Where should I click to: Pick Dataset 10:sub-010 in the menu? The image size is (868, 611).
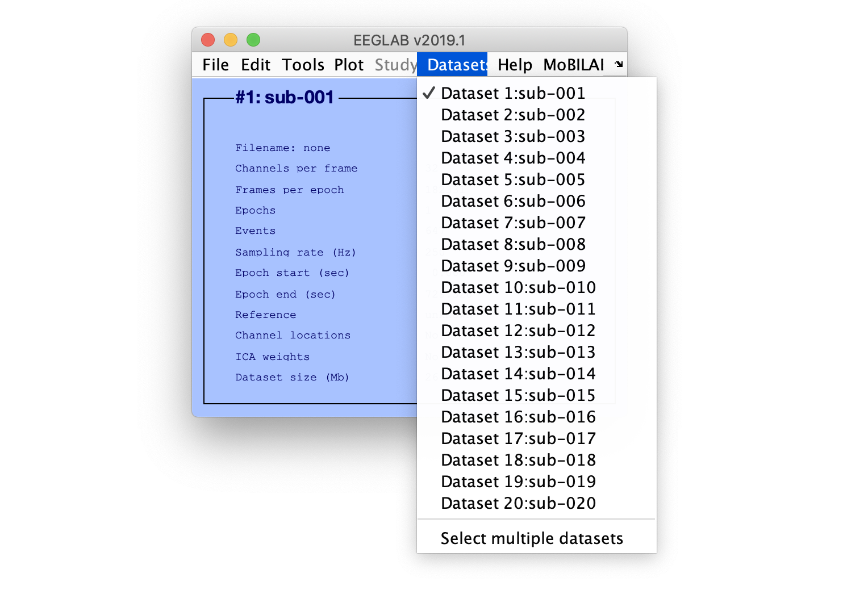tap(518, 287)
